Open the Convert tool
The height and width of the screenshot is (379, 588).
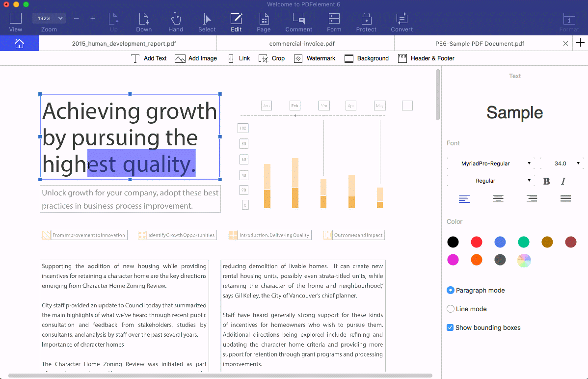coord(401,22)
